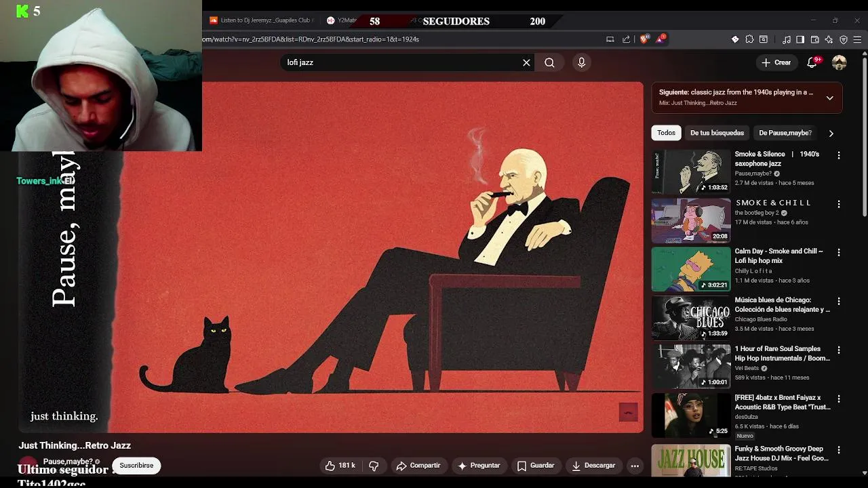
Task: Click the Pause,maybe? channel name under video
Action: pos(68,462)
